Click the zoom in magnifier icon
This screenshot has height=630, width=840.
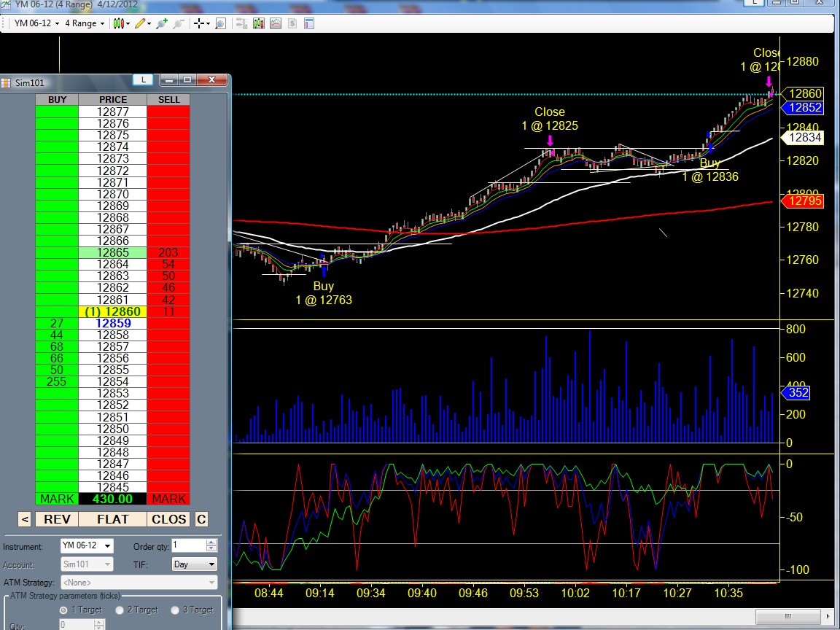pos(162,23)
